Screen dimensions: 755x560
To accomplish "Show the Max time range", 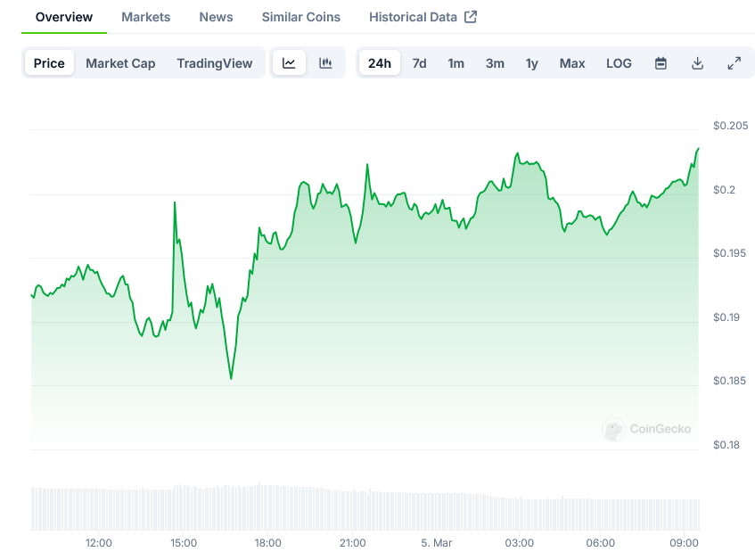I will [x=572, y=63].
